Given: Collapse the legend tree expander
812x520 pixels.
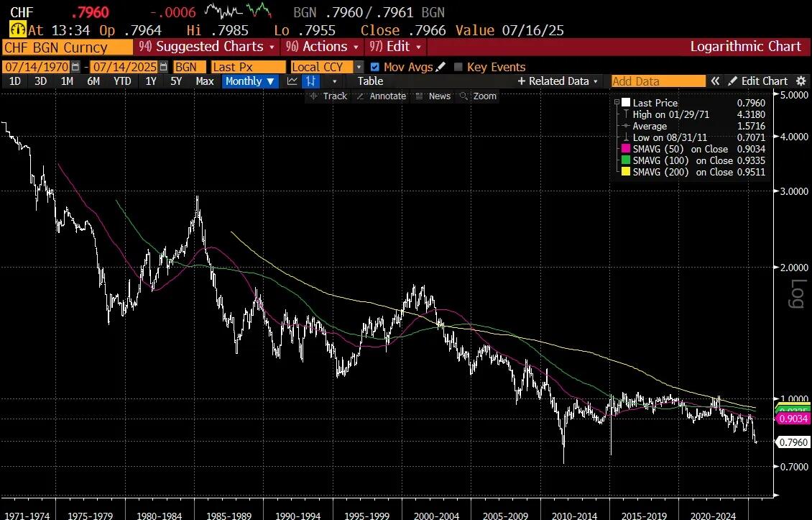Looking at the screenshot, I should tap(617, 103).
